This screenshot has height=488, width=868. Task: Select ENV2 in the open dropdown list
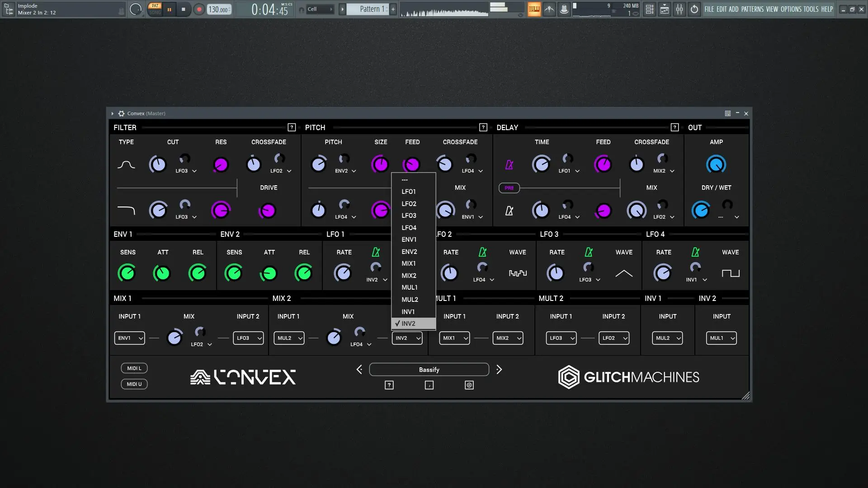point(409,252)
